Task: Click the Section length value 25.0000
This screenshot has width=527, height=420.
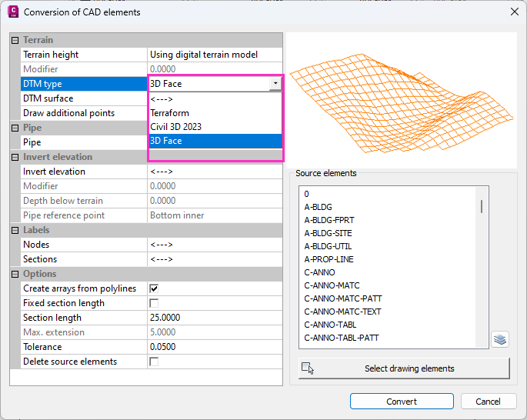Action: point(215,318)
